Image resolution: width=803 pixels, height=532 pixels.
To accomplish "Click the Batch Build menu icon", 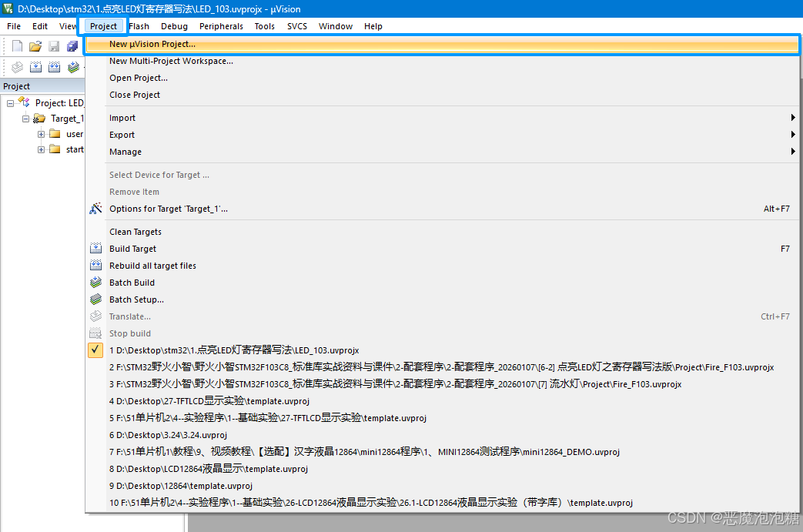I will pyautogui.click(x=95, y=282).
